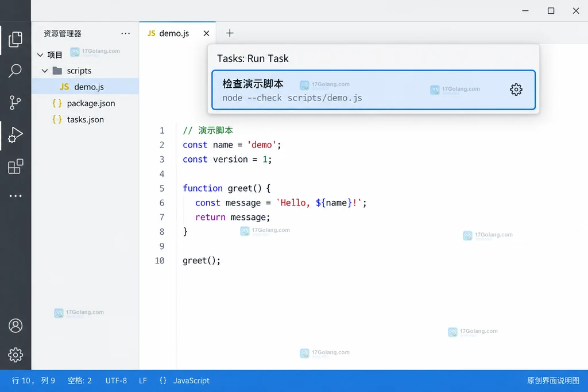Image resolution: width=588 pixels, height=392 pixels.
Task: Close the demo.js tab
Action: (x=206, y=33)
